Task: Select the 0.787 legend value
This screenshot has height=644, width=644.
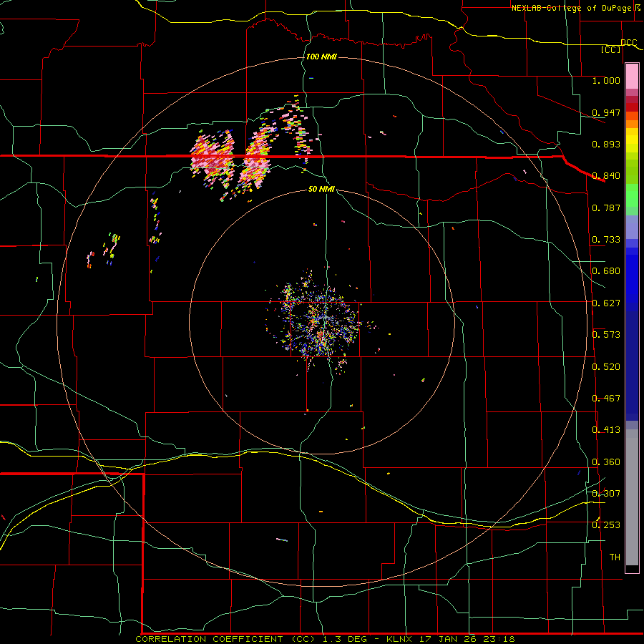Action: click(x=606, y=208)
